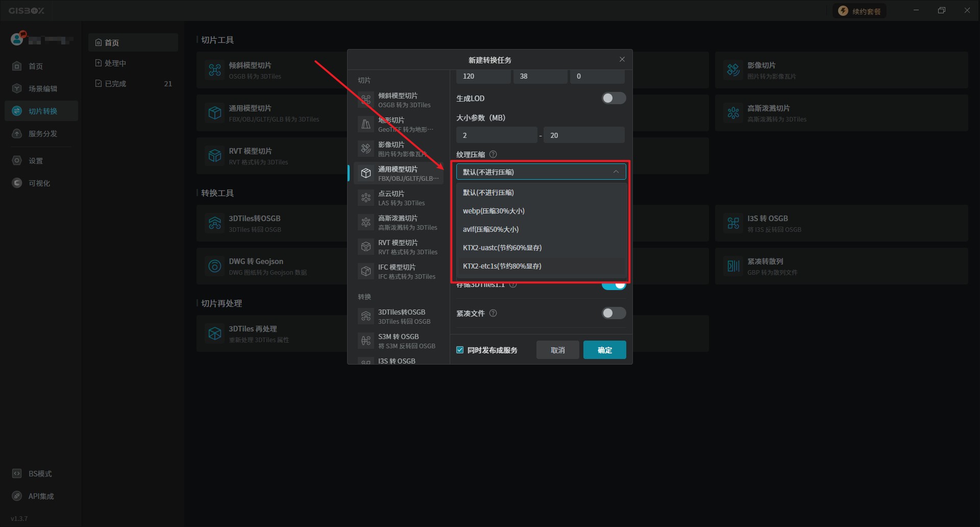Switch to the 处理中 tab
The image size is (980, 527).
coord(115,63)
